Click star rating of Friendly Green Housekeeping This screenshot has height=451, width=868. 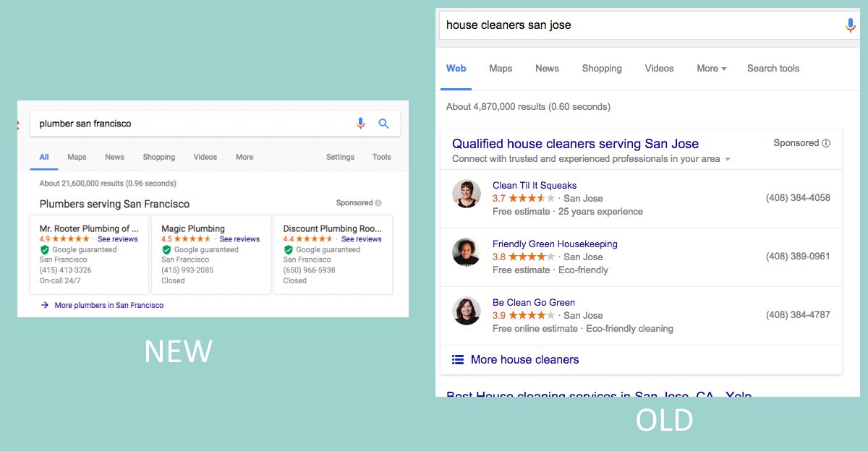[x=532, y=257]
